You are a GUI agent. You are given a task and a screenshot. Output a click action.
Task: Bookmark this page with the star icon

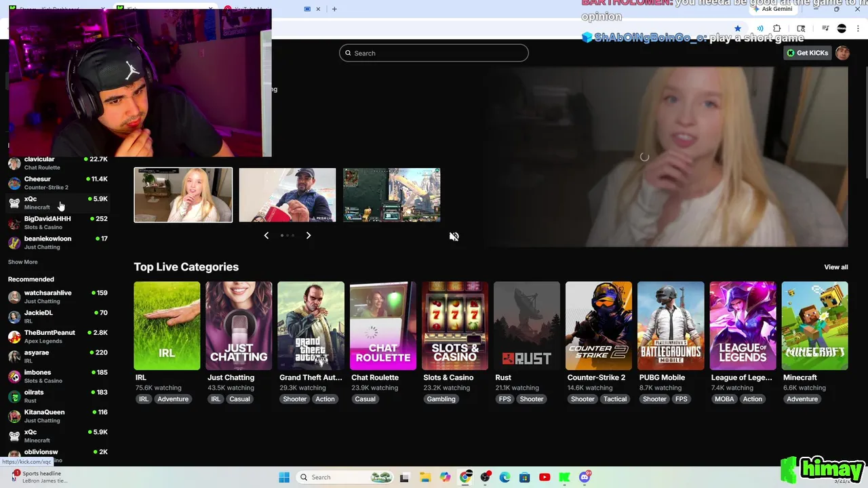(738, 28)
